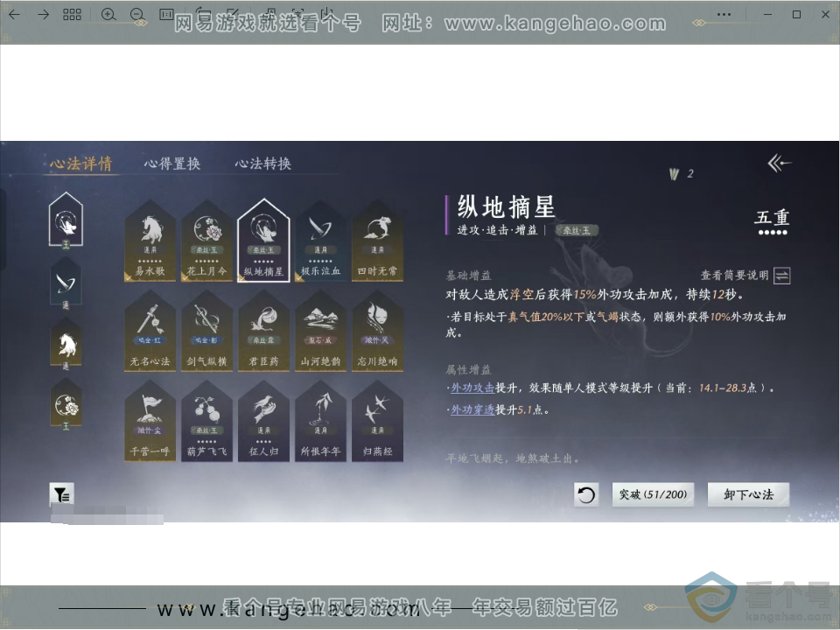Select the 所恨年年 skill card
The width and height of the screenshot is (840, 630).
(x=320, y=421)
